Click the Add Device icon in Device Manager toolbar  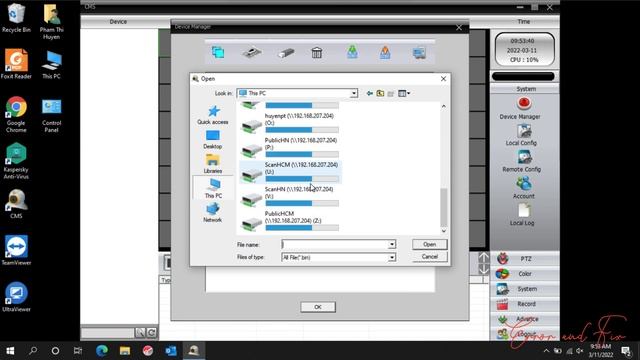coord(251,53)
